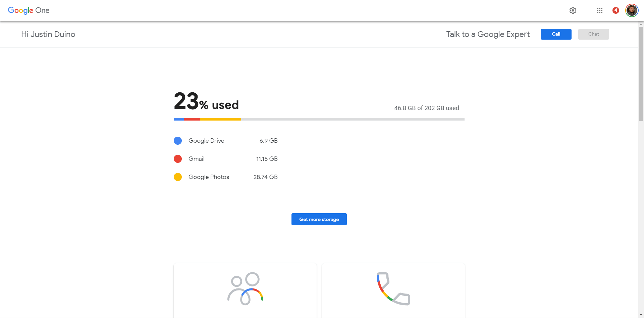Select the Google Drive storage label
The image size is (644, 318).
tap(206, 141)
